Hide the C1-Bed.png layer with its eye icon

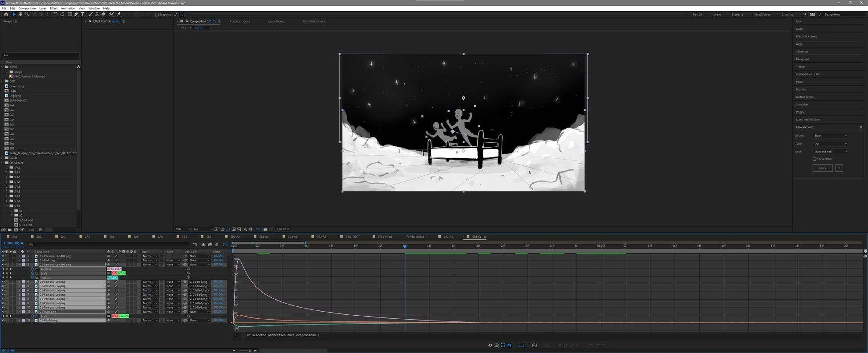[x=3, y=261]
